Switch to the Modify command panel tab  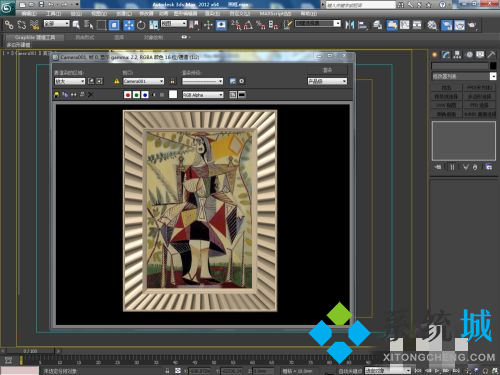(x=446, y=55)
